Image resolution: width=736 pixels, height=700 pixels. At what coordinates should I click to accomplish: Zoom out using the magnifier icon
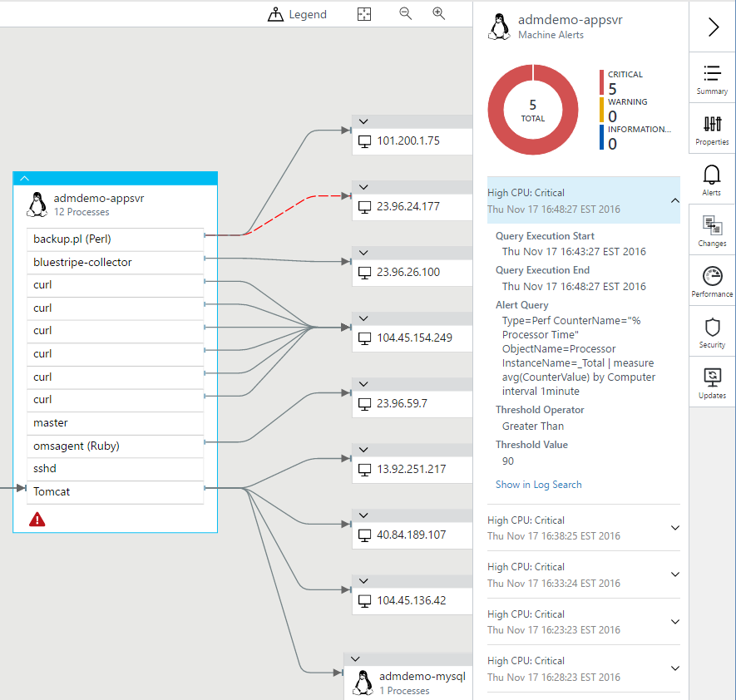coord(405,13)
